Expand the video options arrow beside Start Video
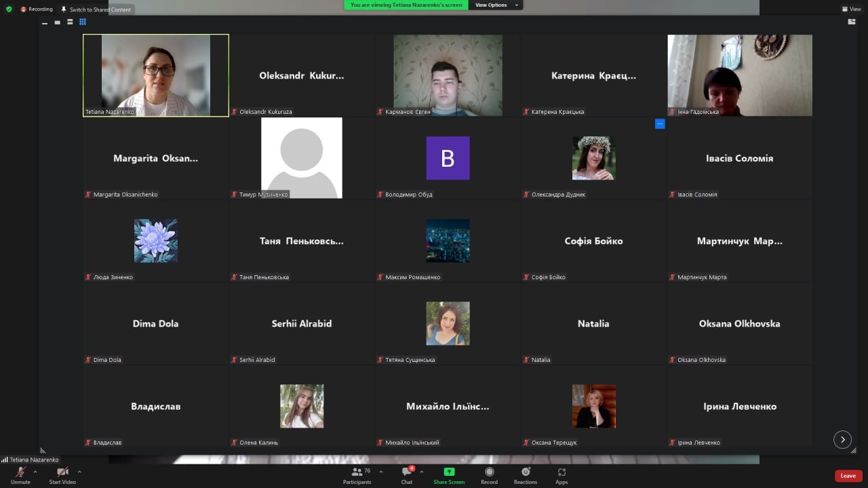The image size is (868, 488). pos(79,471)
